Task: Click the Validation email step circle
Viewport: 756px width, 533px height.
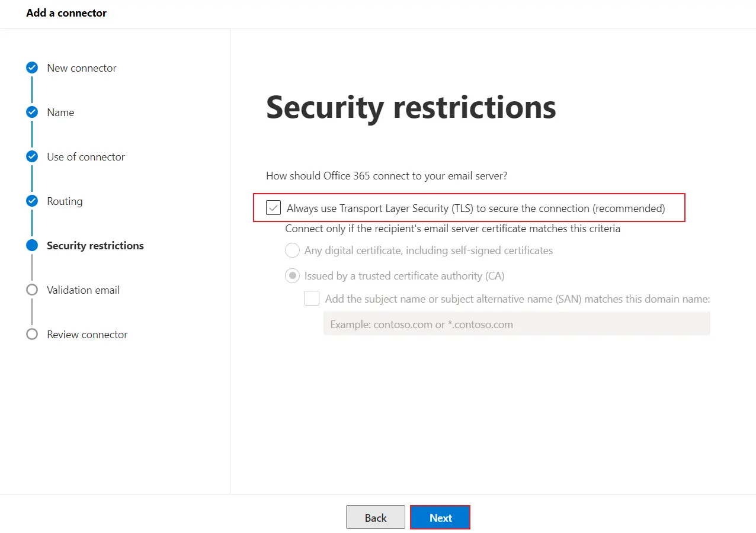Action: coord(32,290)
